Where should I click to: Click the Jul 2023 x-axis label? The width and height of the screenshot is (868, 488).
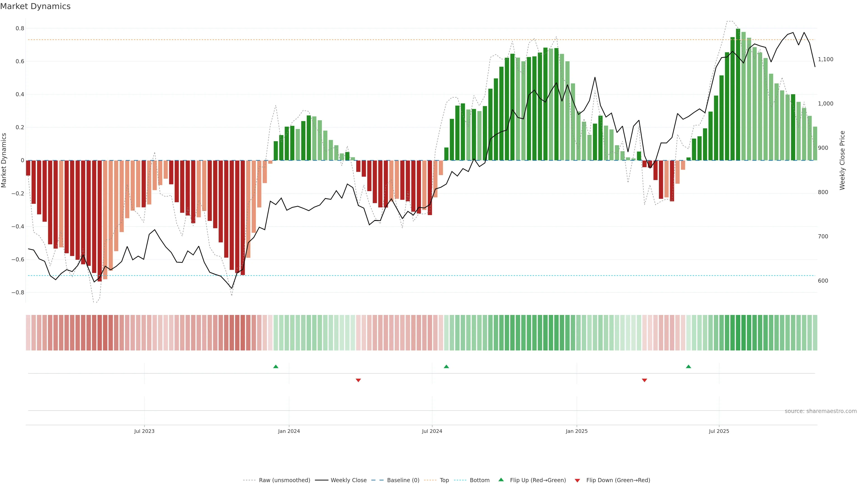click(144, 431)
